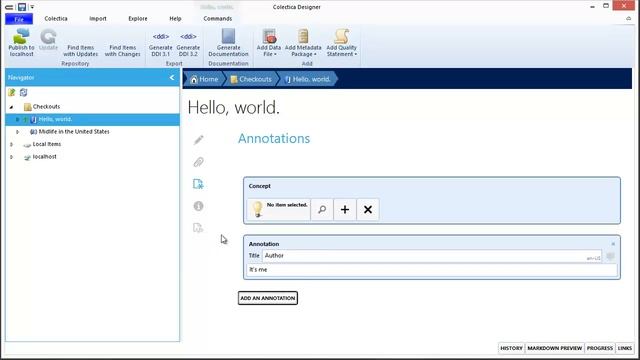The image size is (640, 360).
Task: Click the app system icon in title bar
Action: 9,7
